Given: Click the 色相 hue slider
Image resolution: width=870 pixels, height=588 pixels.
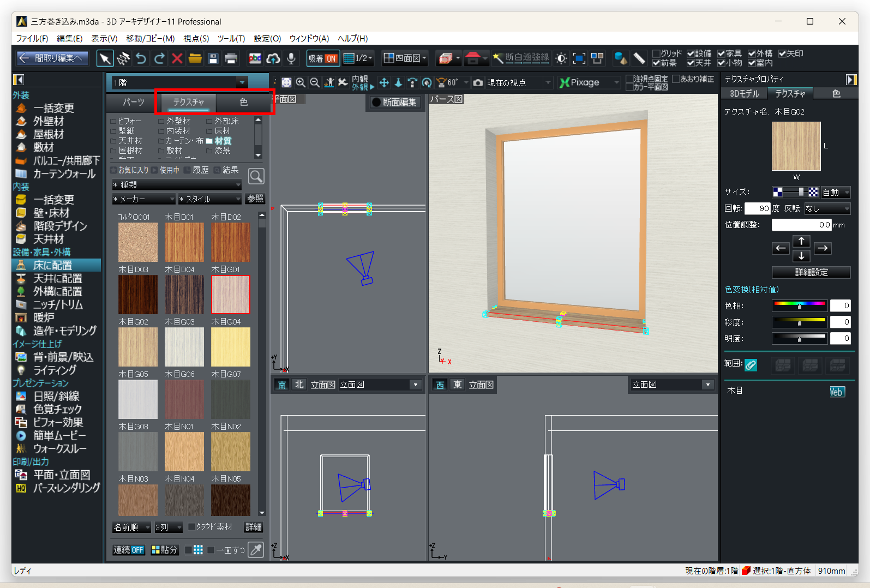Looking at the screenshot, I should [x=800, y=305].
